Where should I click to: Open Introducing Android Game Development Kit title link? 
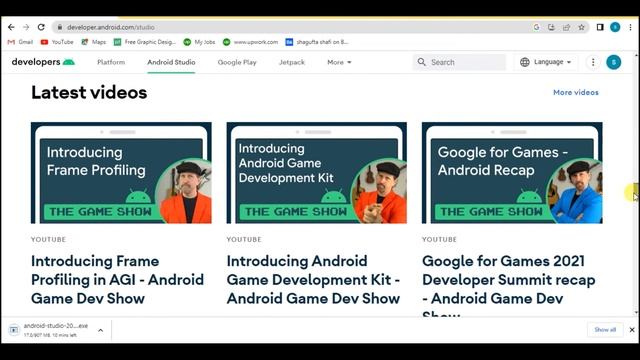click(313, 280)
